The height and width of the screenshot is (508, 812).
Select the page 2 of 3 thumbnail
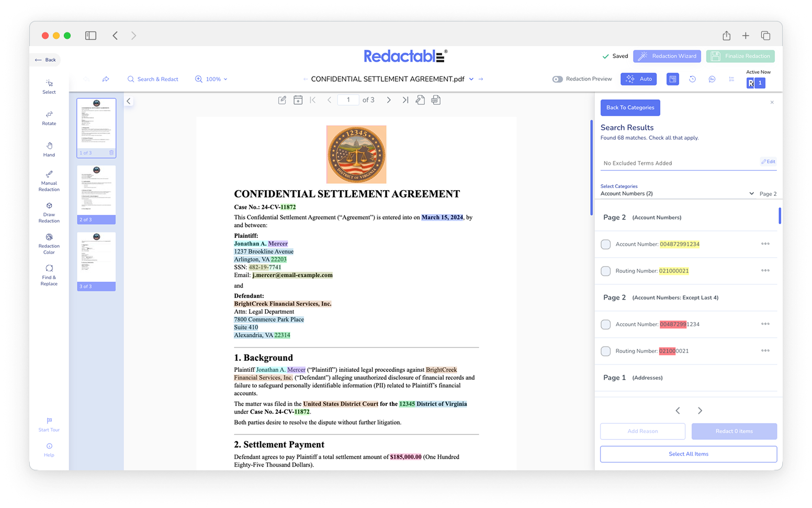[96, 194]
